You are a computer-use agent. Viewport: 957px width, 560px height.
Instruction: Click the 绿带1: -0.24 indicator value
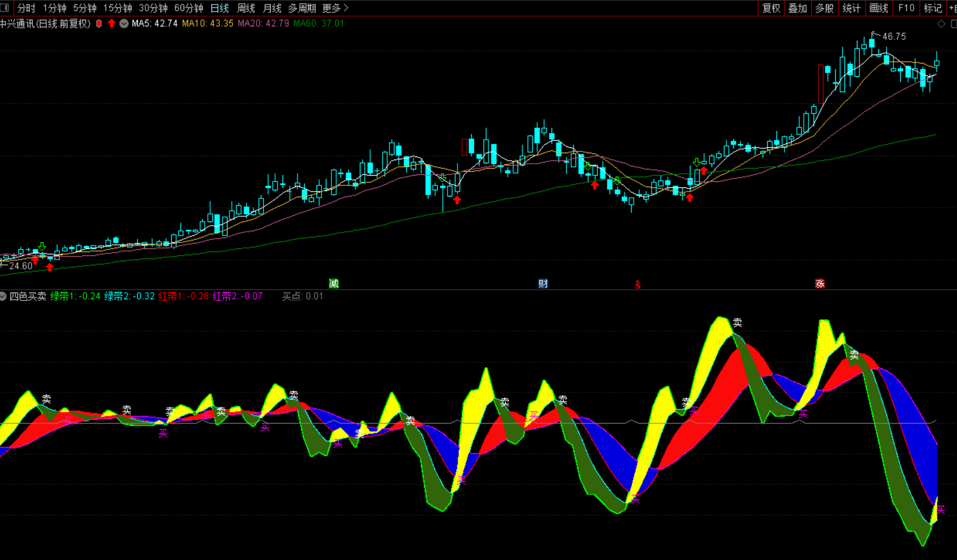coord(75,297)
